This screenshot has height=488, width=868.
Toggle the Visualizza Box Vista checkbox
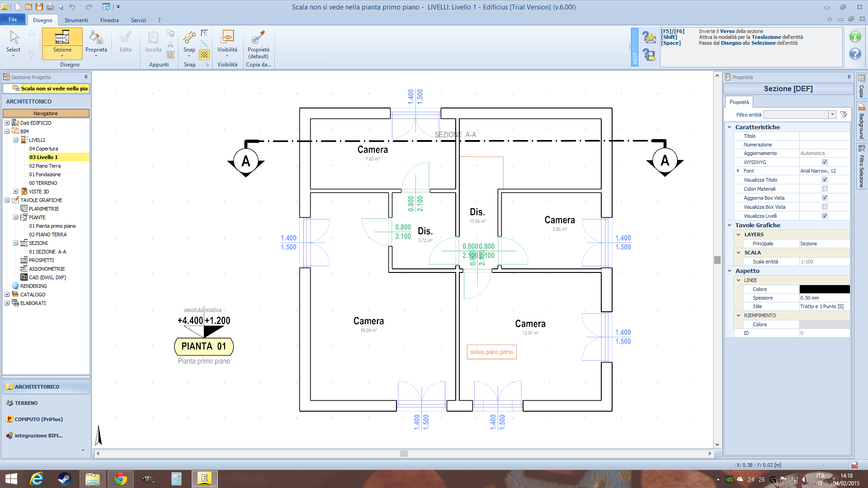pos(825,207)
